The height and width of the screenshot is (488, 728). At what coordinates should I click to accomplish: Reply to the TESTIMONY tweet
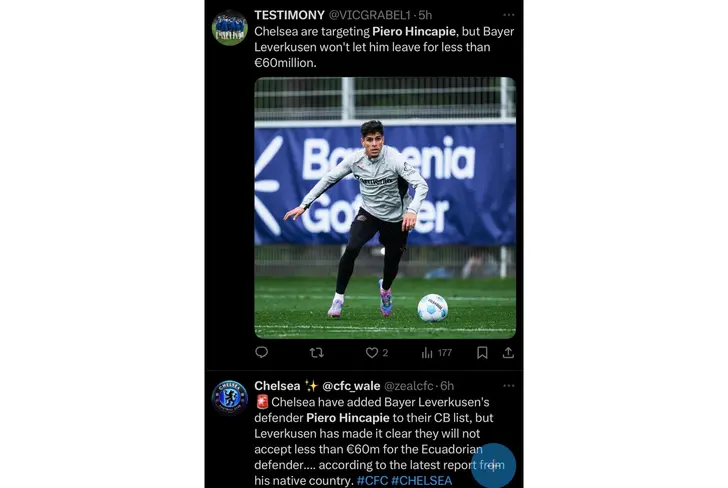coord(262,352)
